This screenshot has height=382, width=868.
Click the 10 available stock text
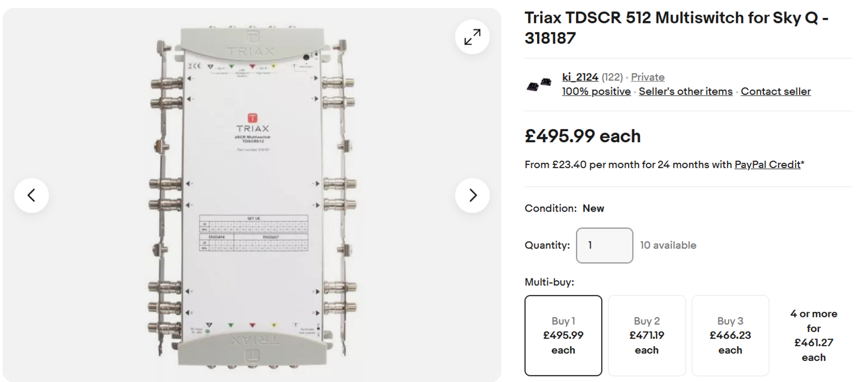(668, 245)
